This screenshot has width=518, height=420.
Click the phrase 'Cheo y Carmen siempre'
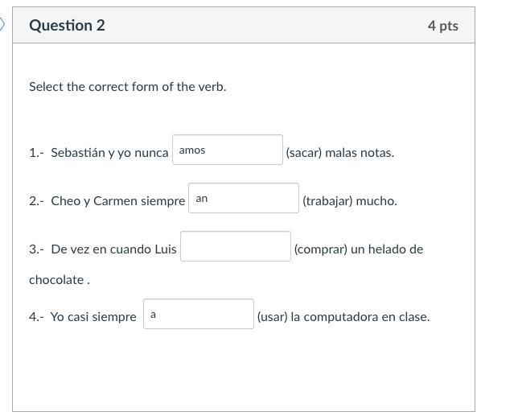click(117, 201)
